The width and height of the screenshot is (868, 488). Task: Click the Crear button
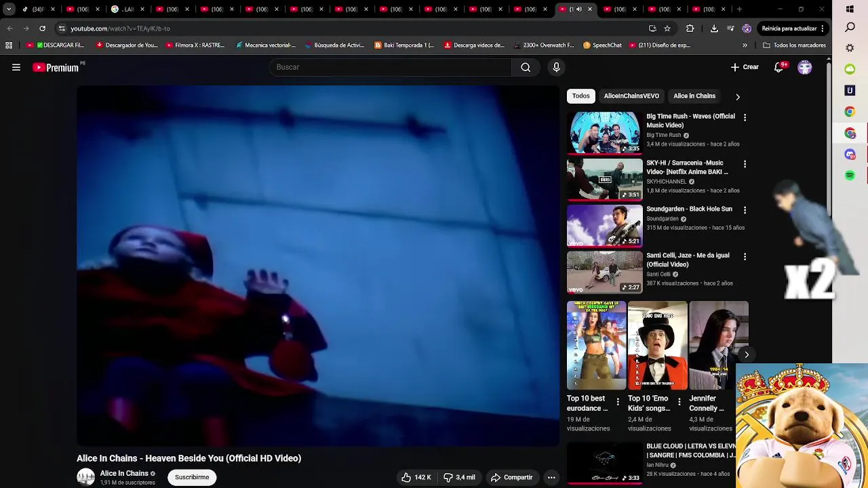click(745, 67)
